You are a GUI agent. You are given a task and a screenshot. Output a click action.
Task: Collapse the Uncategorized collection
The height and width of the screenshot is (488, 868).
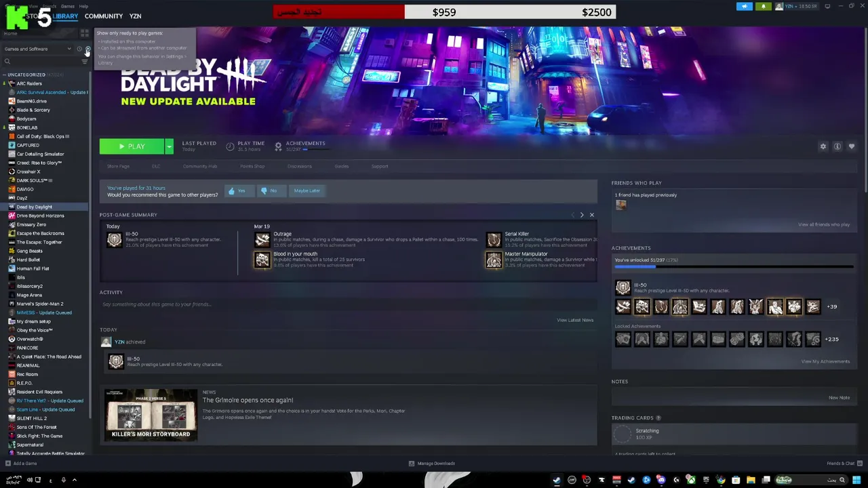5,75
